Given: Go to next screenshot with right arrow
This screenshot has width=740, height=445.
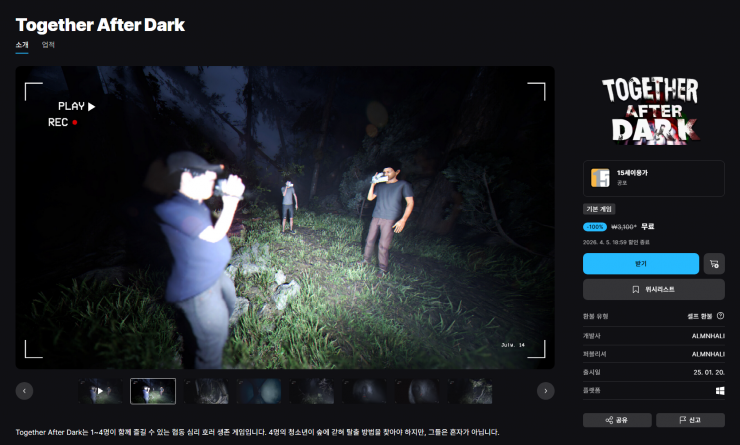Looking at the screenshot, I should 545,391.
